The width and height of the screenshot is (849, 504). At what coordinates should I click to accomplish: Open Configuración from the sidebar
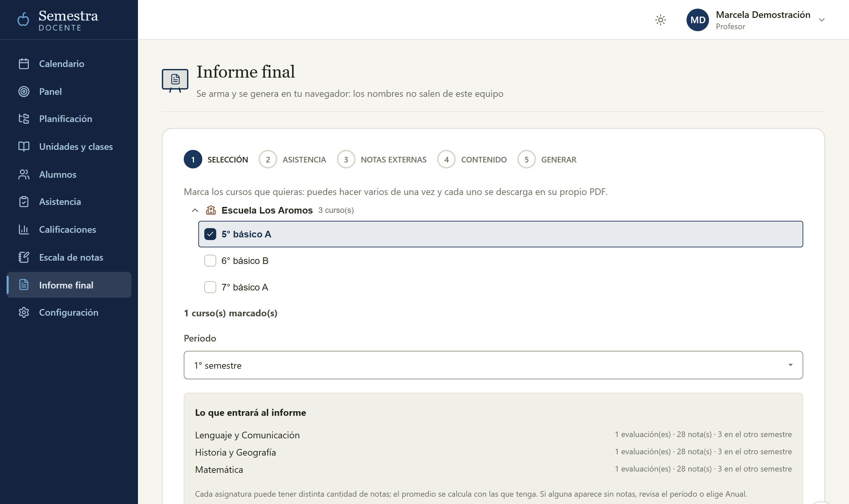(69, 312)
